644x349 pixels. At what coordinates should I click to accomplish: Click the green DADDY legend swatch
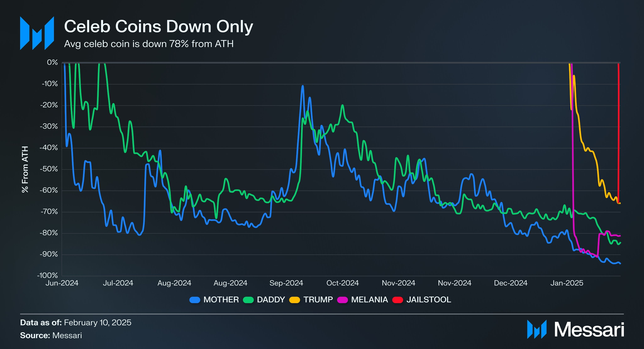248,300
